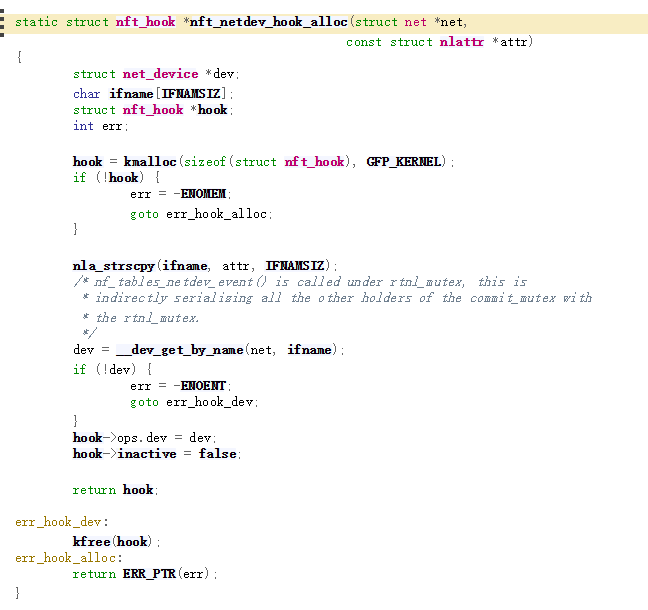Click the comment line mentioning nf_tables_netdev_event()

(300, 282)
